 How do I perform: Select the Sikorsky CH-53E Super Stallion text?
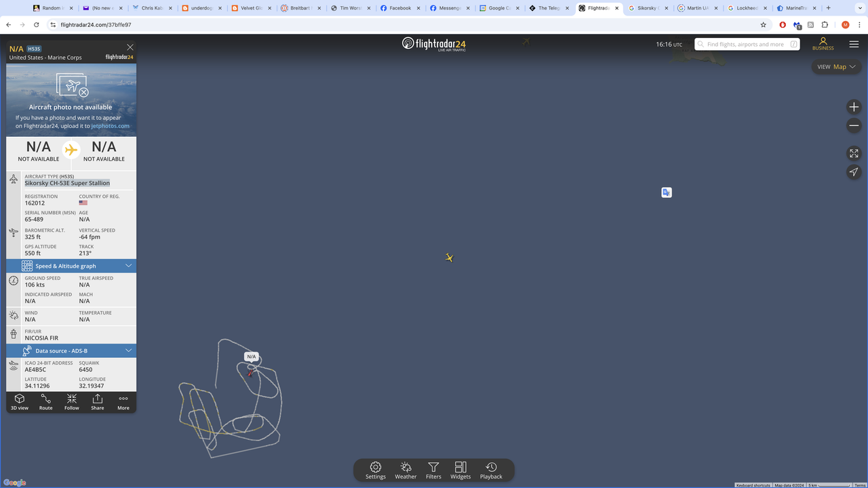[67, 183]
